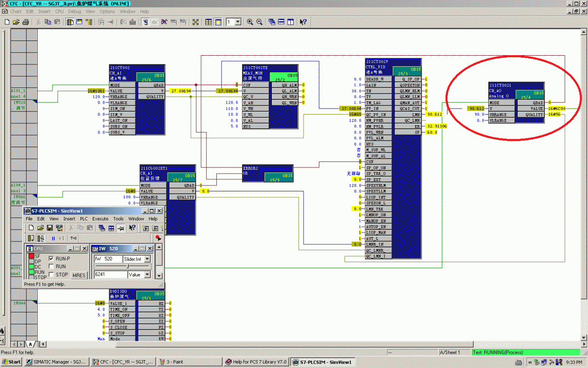Click Paste icon in CFC toolbar

pyautogui.click(x=57, y=22)
